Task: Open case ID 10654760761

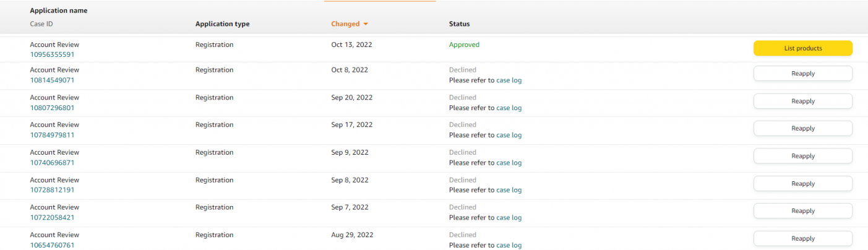Action: click(52, 245)
